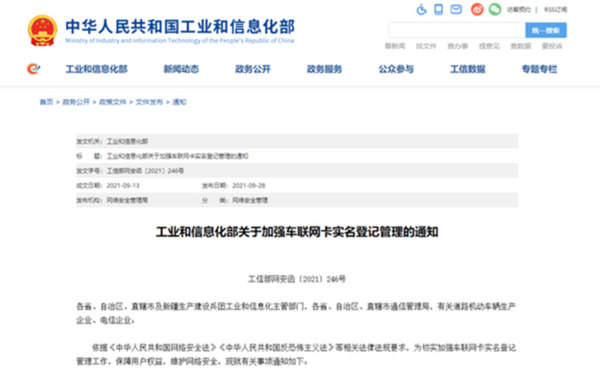Select 查办事 search shortcut
600x371 pixels.
[x=458, y=46]
